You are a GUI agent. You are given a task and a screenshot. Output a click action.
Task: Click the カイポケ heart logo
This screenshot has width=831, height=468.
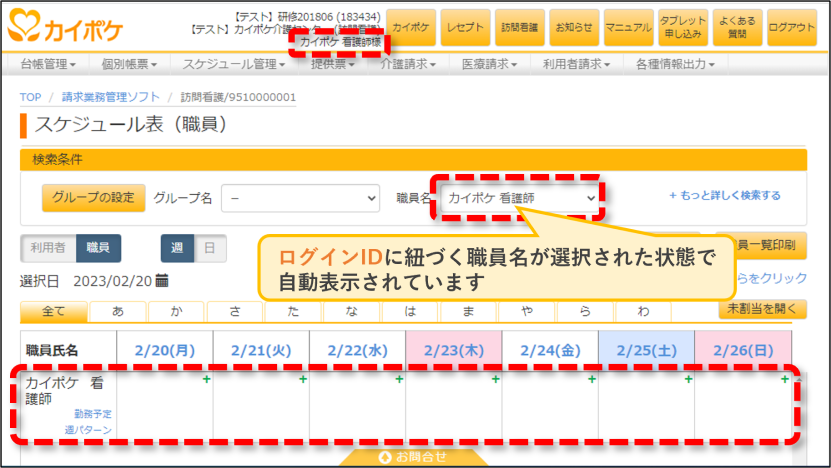pyautogui.click(x=24, y=25)
